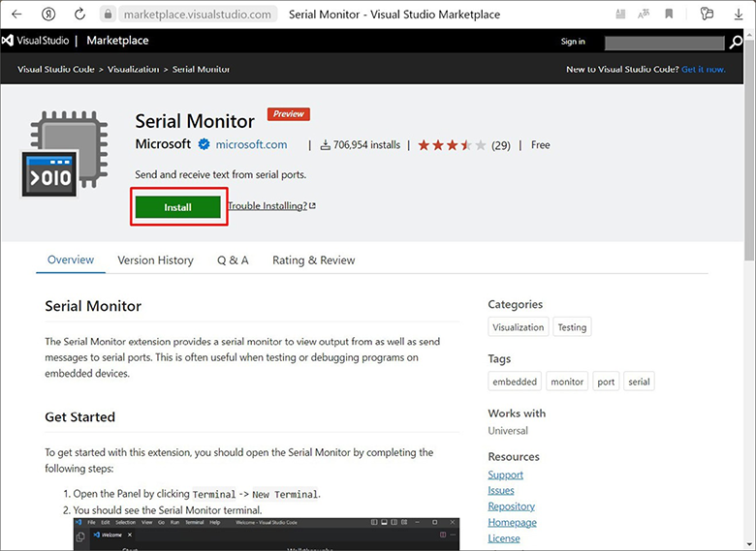The width and height of the screenshot is (756, 551).
Task: Click 'Get it now.' link
Action: point(704,69)
